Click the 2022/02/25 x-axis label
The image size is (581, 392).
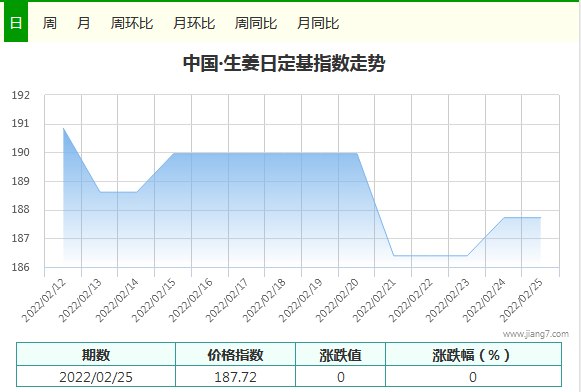[x=521, y=301]
